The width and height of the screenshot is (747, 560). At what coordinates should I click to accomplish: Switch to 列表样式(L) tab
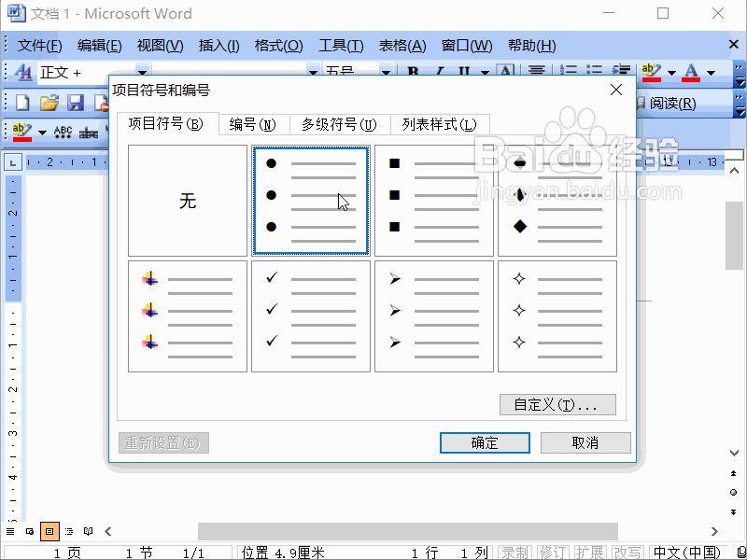[x=440, y=125]
